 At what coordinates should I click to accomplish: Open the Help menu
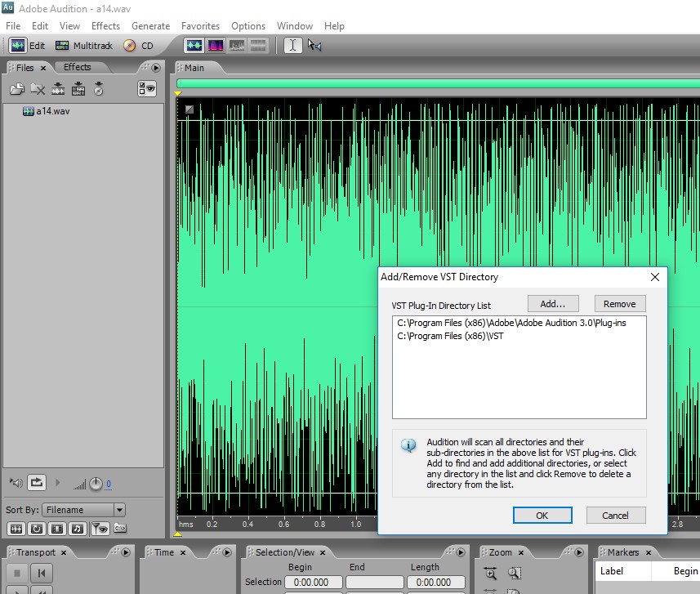[x=334, y=26]
